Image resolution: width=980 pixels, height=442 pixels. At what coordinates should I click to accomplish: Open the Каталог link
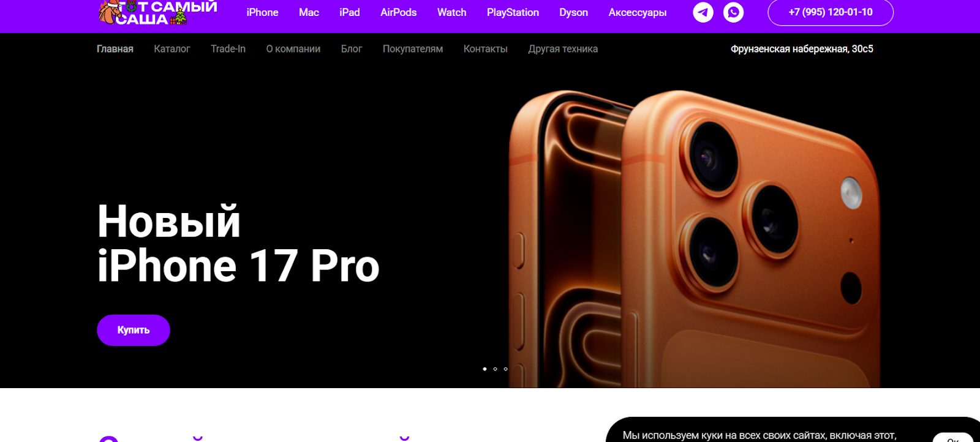pyautogui.click(x=172, y=49)
